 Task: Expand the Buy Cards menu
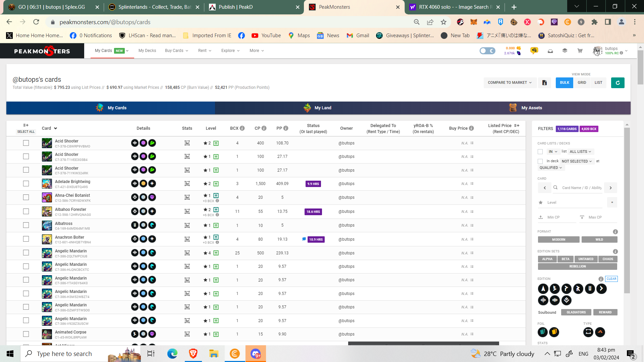pos(177,51)
